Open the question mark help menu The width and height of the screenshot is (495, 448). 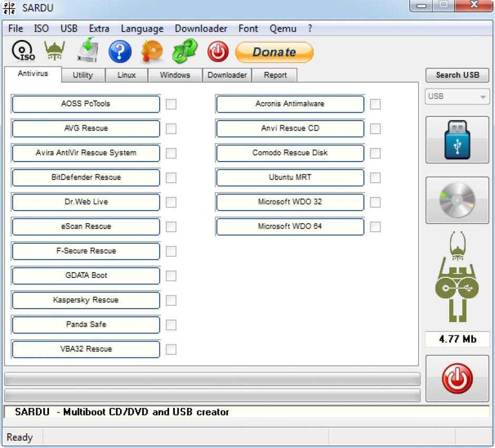pos(310,28)
